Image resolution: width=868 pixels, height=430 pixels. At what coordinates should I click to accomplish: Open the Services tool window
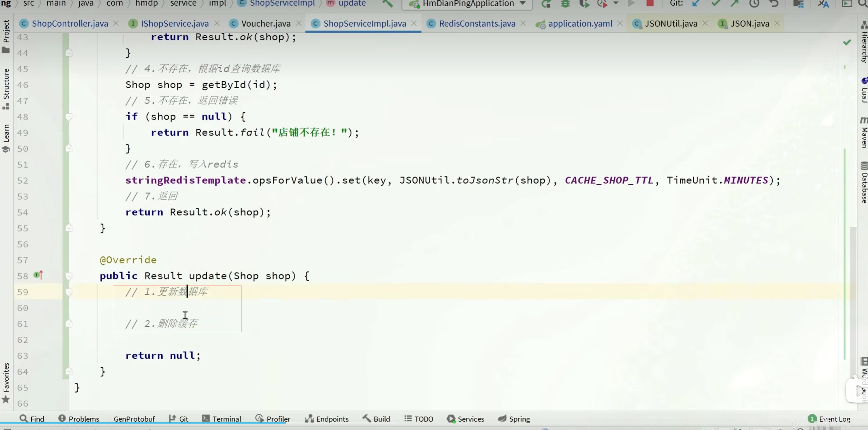(x=466, y=419)
